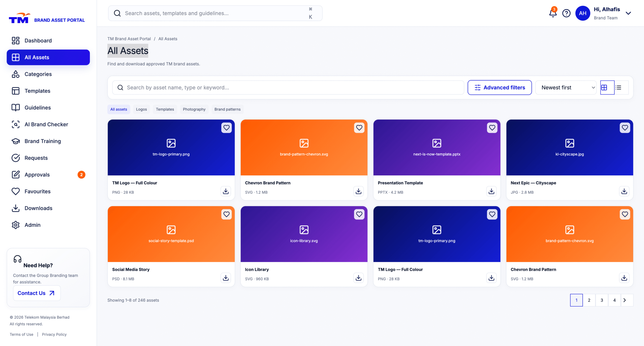Select page 1 in pagination
644x346 pixels.
coord(576,300)
